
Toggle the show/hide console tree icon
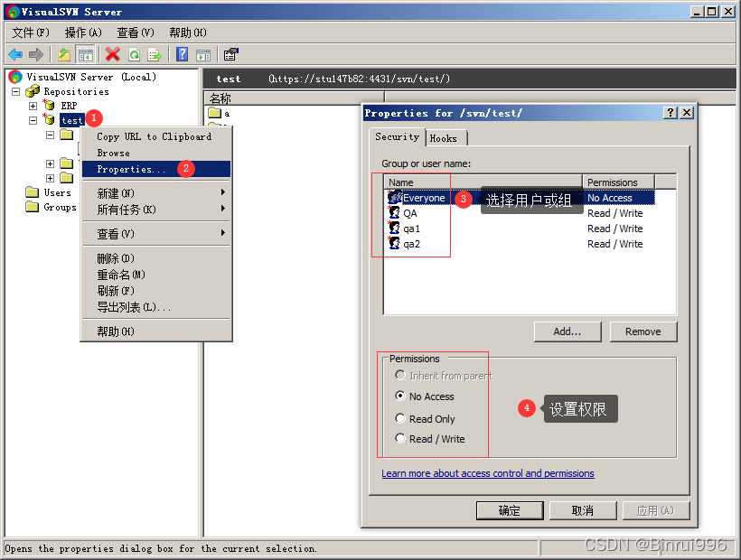(x=86, y=55)
